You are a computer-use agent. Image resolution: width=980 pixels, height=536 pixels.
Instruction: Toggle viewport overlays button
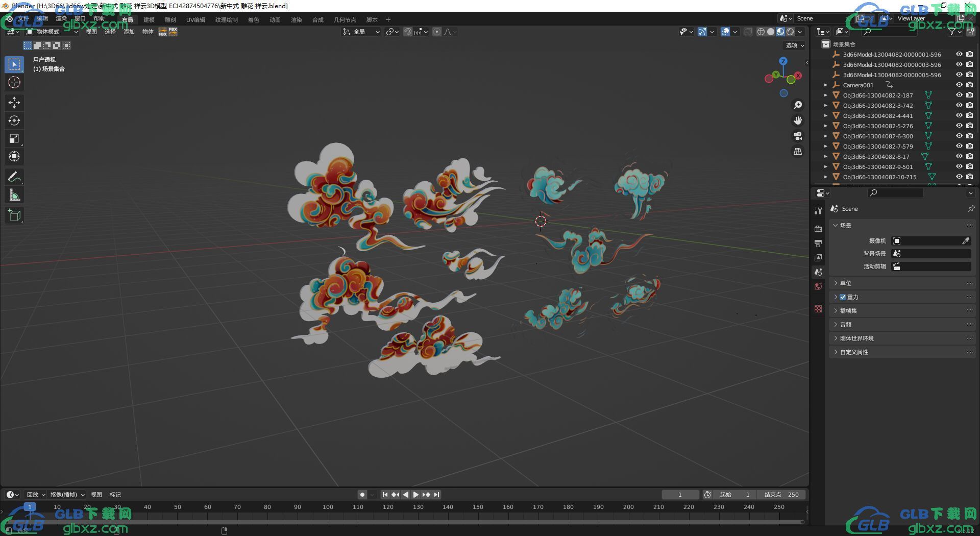tap(725, 32)
